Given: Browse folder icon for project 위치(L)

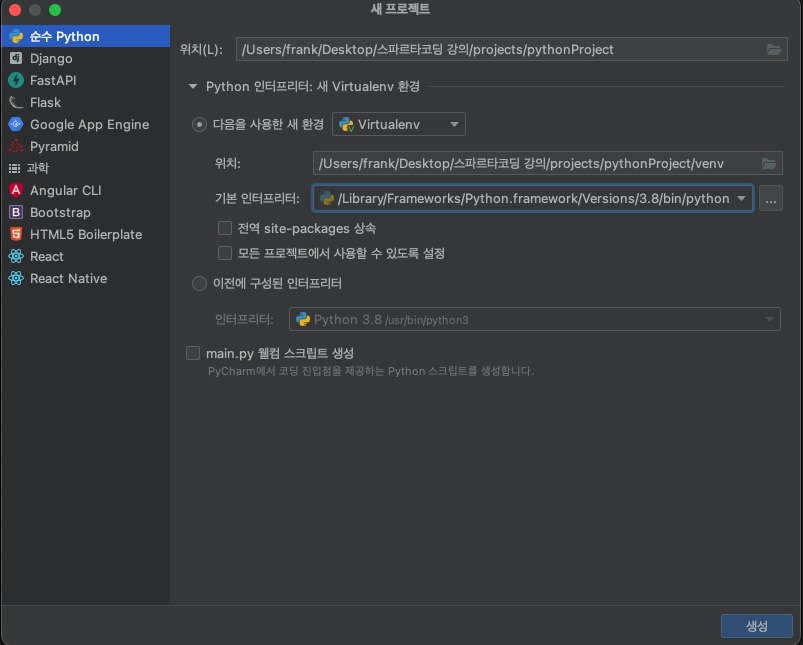Looking at the screenshot, I should coord(774,50).
